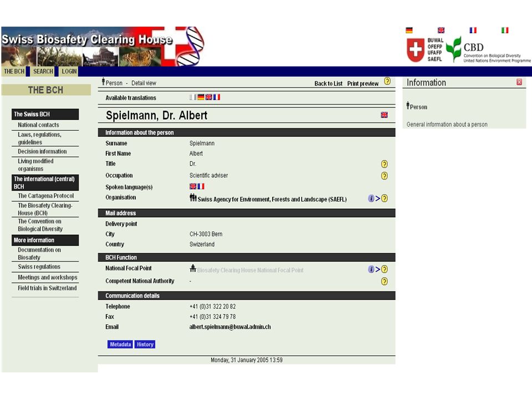This screenshot has width=532, height=399.
Task: Click the Scientific adviser occupation value
Action: (x=209, y=176)
